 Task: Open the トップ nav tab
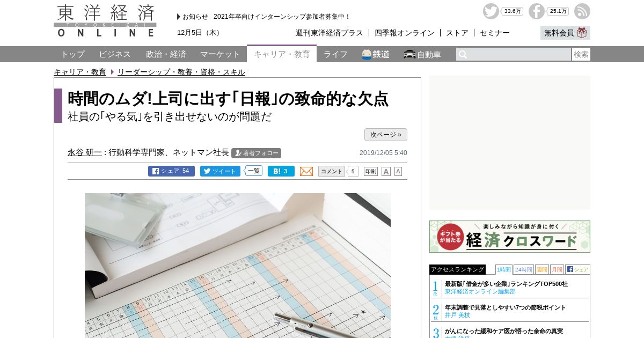coord(72,54)
